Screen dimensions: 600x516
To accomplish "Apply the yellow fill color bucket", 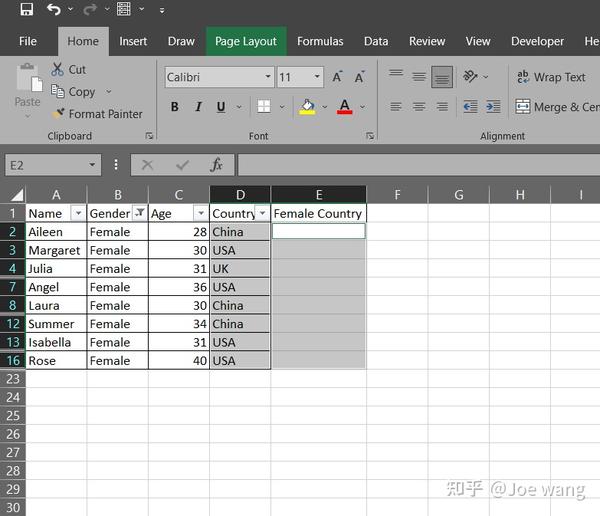I will pyautogui.click(x=307, y=106).
